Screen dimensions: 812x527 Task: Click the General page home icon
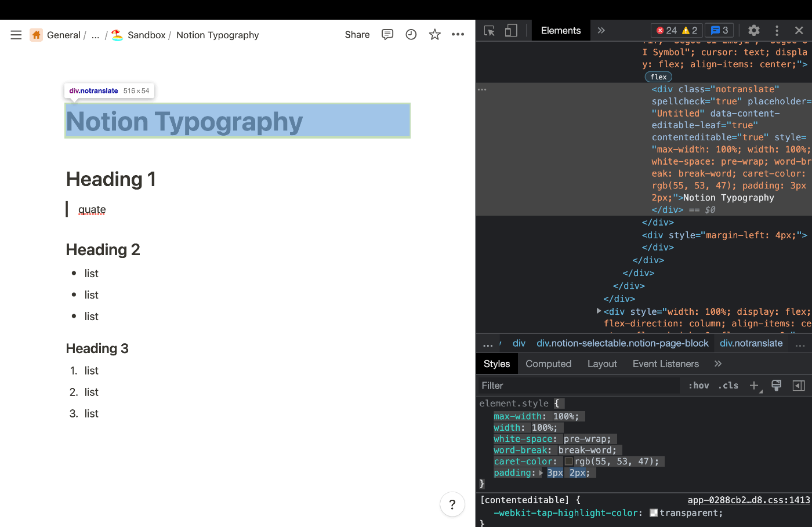(37, 35)
